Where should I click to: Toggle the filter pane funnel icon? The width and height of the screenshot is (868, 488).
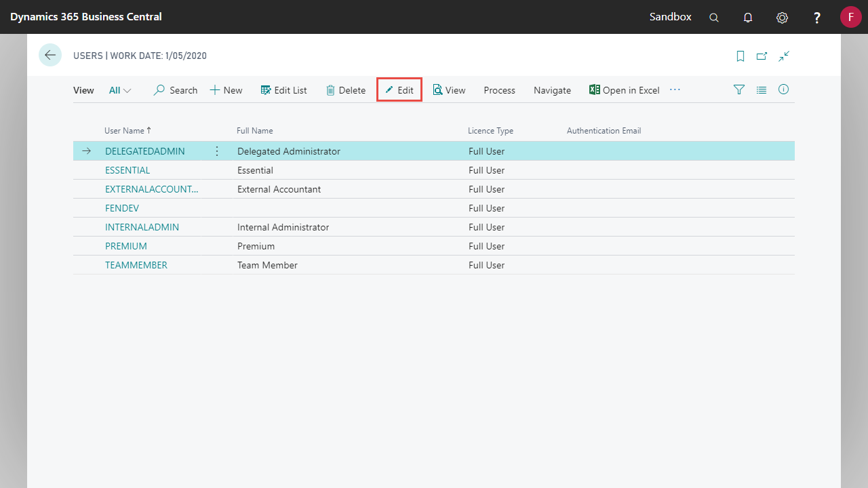click(x=739, y=89)
